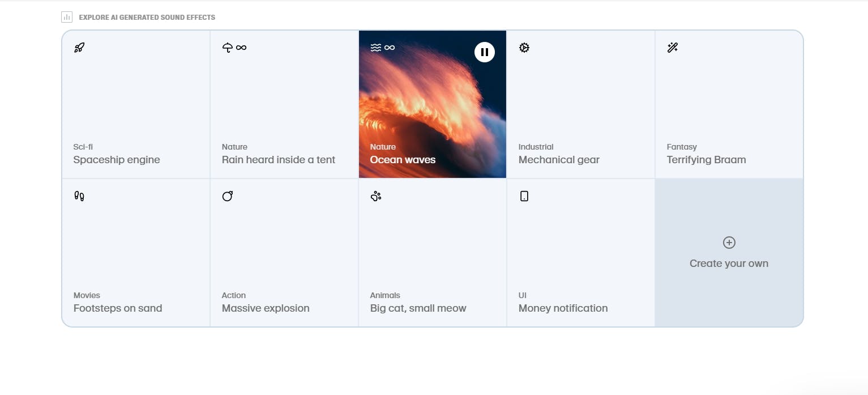Click the paw print icon on Animals card
Screen dimensions: 868x395
point(376,196)
